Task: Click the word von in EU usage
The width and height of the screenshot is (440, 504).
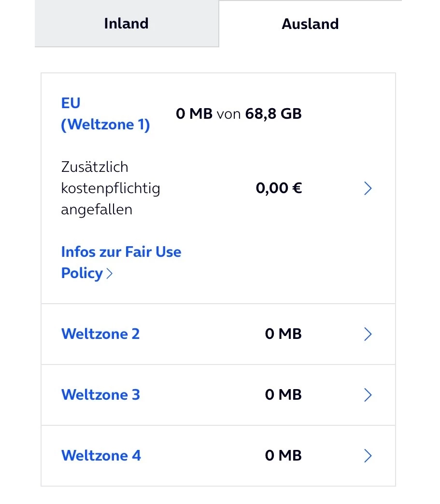Action: (x=228, y=114)
